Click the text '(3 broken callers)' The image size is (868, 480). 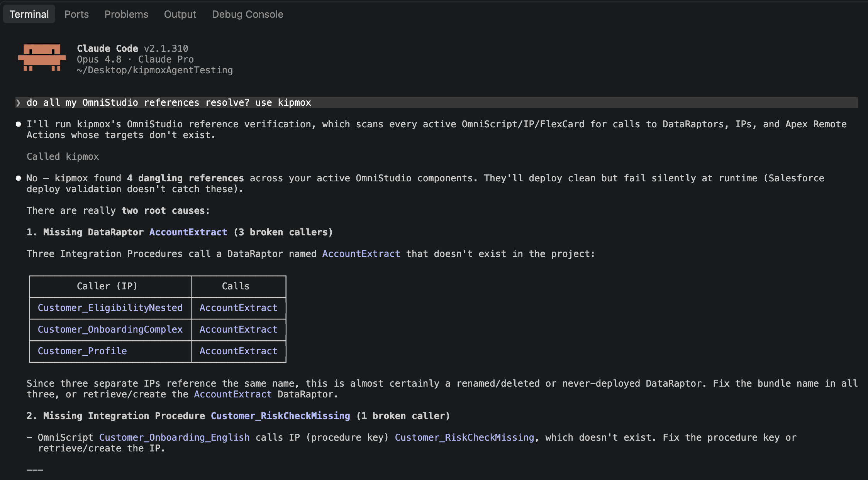click(283, 232)
